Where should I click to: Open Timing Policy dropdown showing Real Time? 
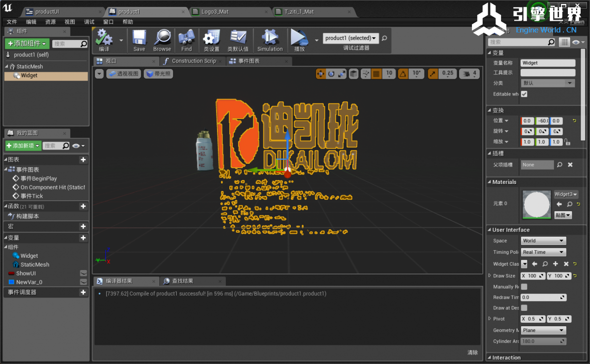coord(543,252)
